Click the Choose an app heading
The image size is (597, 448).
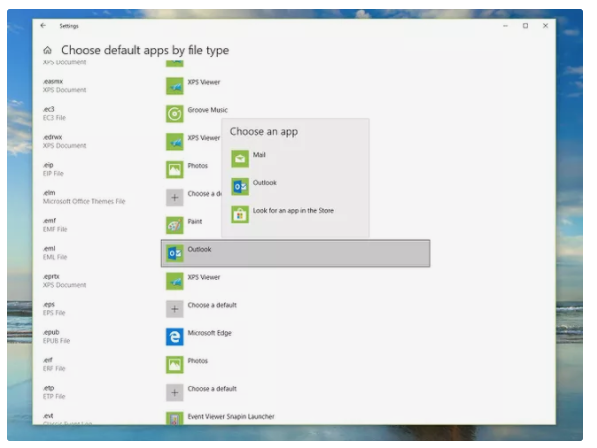(x=263, y=132)
